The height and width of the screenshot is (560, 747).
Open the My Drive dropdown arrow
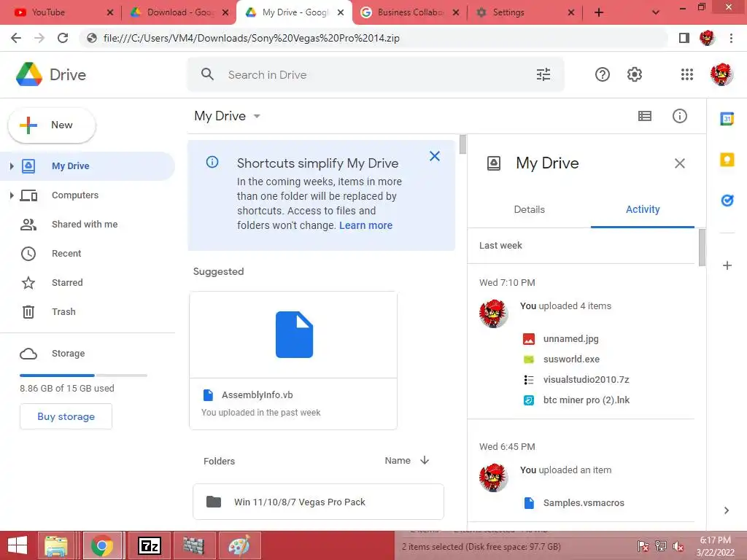pyautogui.click(x=257, y=116)
